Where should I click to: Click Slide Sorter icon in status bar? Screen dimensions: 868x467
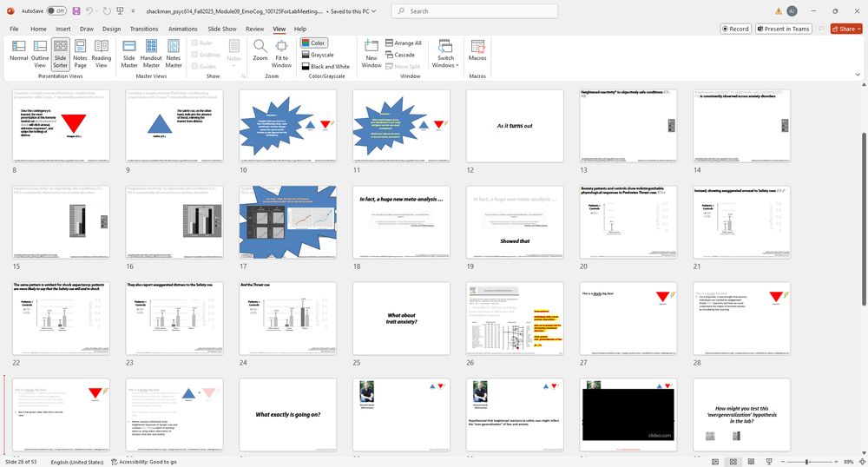click(x=733, y=462)
